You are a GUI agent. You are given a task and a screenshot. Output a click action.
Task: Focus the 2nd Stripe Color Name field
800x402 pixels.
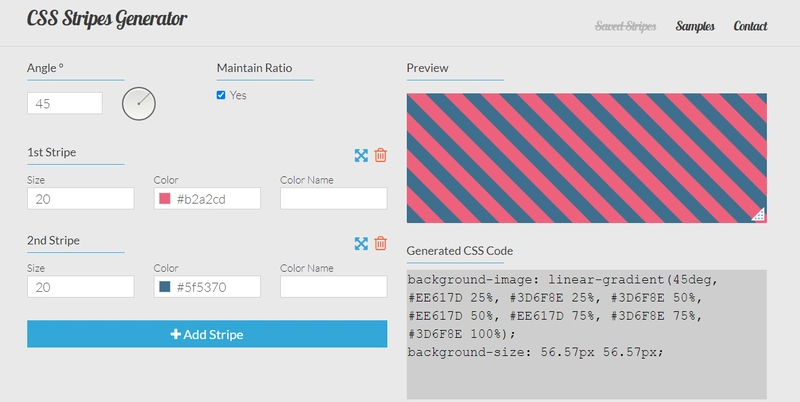pos(334,287)
